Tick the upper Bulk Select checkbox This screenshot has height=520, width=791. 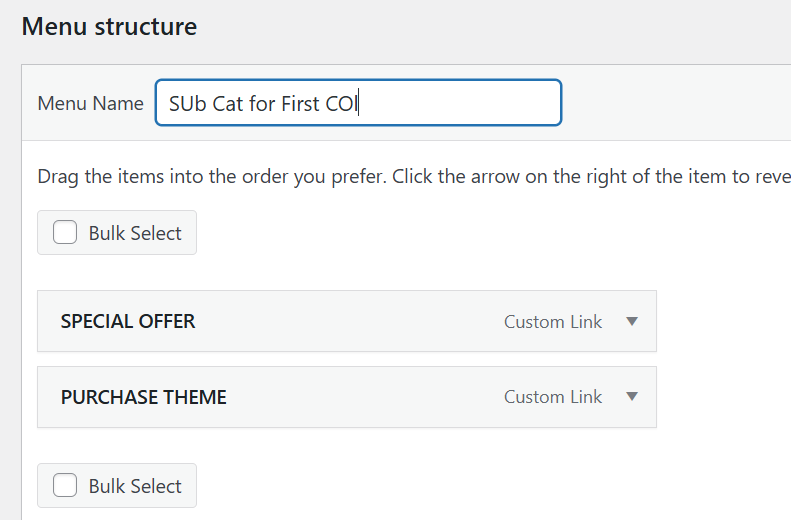pyautogui.click(x=65, y=233)
